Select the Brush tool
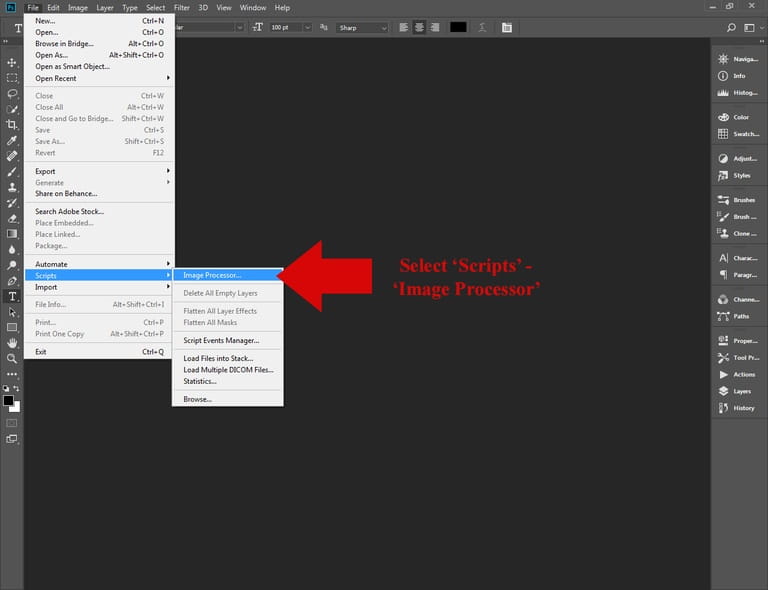The image size is (768, 590). pos(12,172)
